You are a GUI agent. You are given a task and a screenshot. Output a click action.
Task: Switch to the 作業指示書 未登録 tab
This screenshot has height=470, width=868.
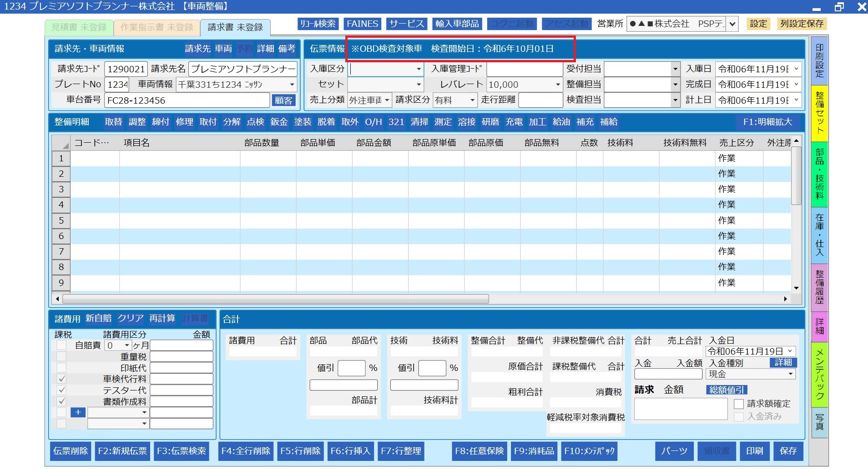tap(156, 27)
